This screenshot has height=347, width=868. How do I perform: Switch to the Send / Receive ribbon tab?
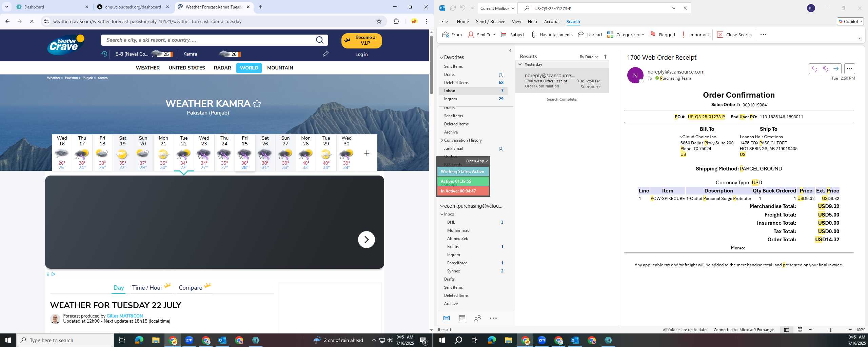tap(490, 21)
